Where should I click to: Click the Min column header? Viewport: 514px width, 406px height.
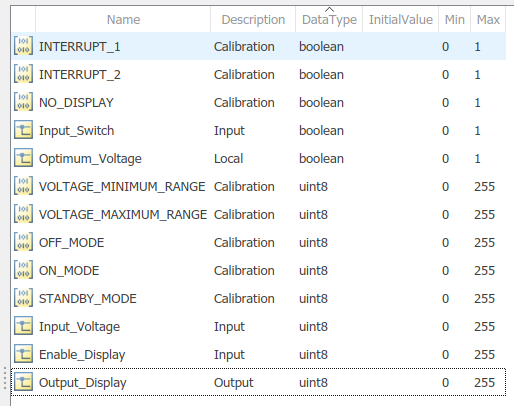click(455, 20)
